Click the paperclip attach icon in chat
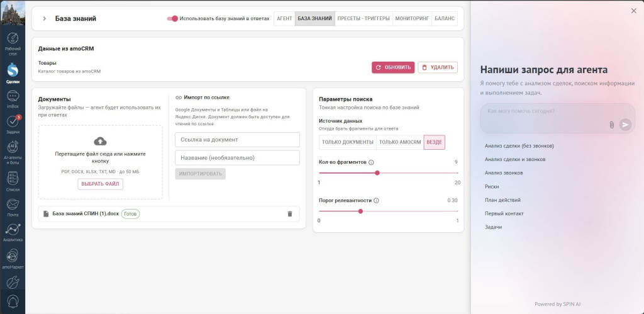Viewport: 644px width, 314px height. click(x=611, y=125)
